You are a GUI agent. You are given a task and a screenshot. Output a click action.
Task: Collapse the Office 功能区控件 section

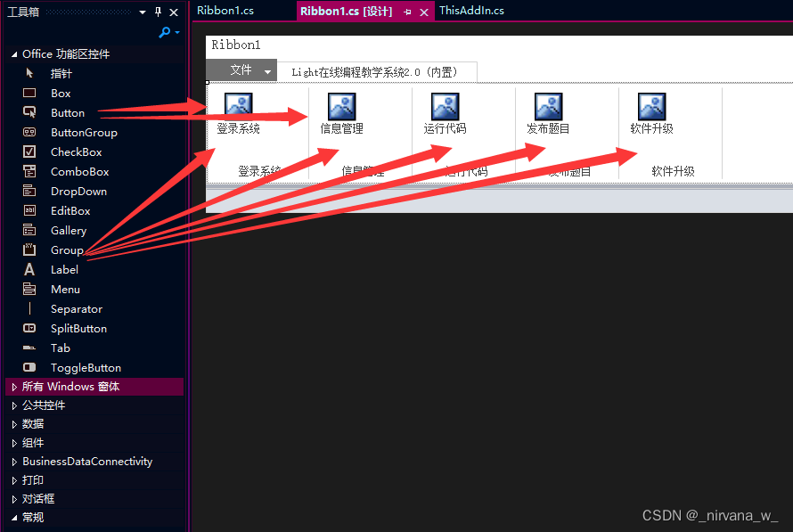coord(14,54)
